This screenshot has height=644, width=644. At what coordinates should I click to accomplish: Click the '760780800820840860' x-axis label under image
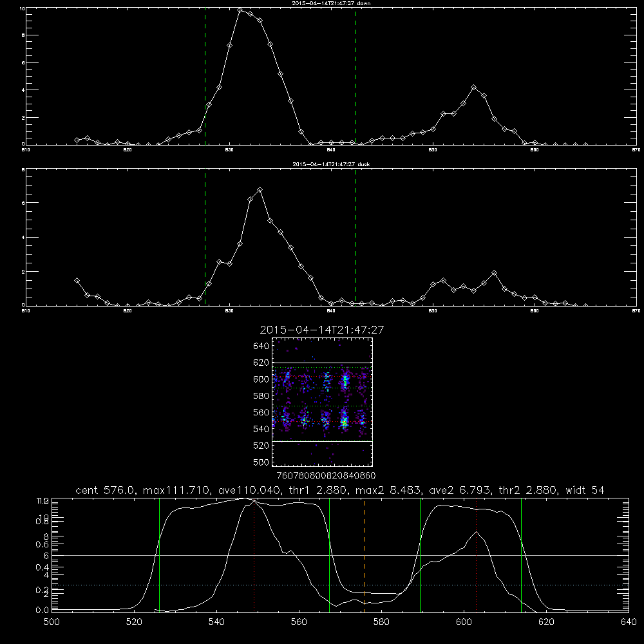(x=326, y=476)
